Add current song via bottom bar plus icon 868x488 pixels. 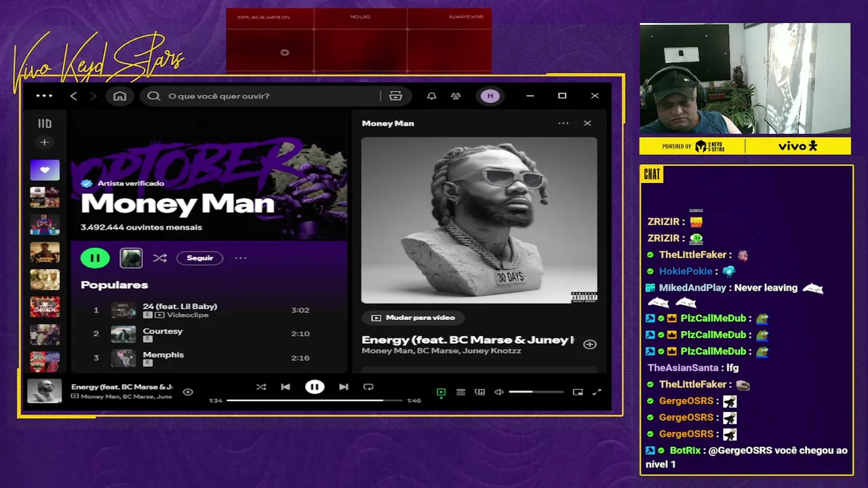(x=188, y=392)
